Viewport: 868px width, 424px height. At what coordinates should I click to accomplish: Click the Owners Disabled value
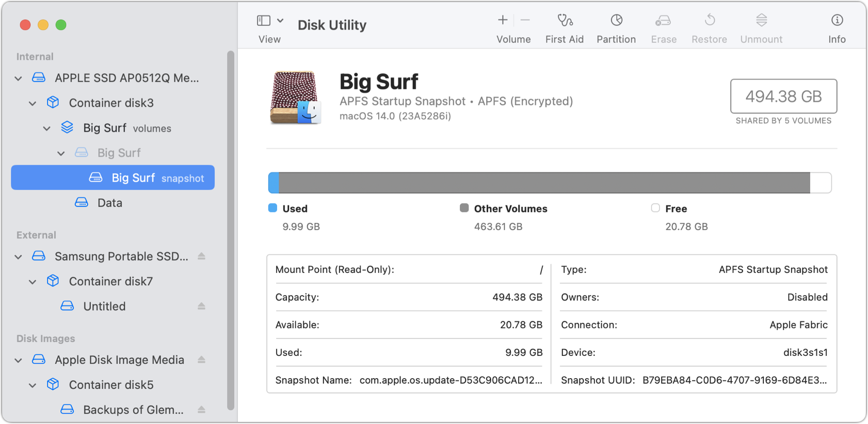[x=808, y=297]
